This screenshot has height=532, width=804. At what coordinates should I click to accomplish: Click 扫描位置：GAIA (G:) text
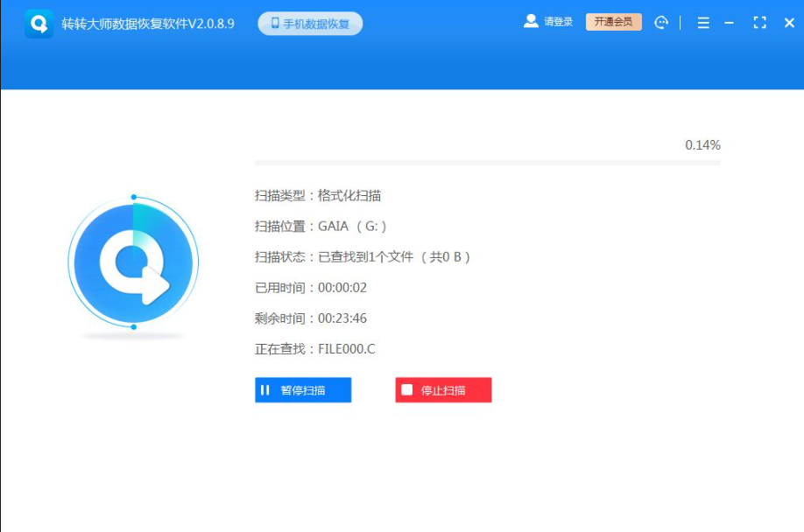tap(321, 227)
